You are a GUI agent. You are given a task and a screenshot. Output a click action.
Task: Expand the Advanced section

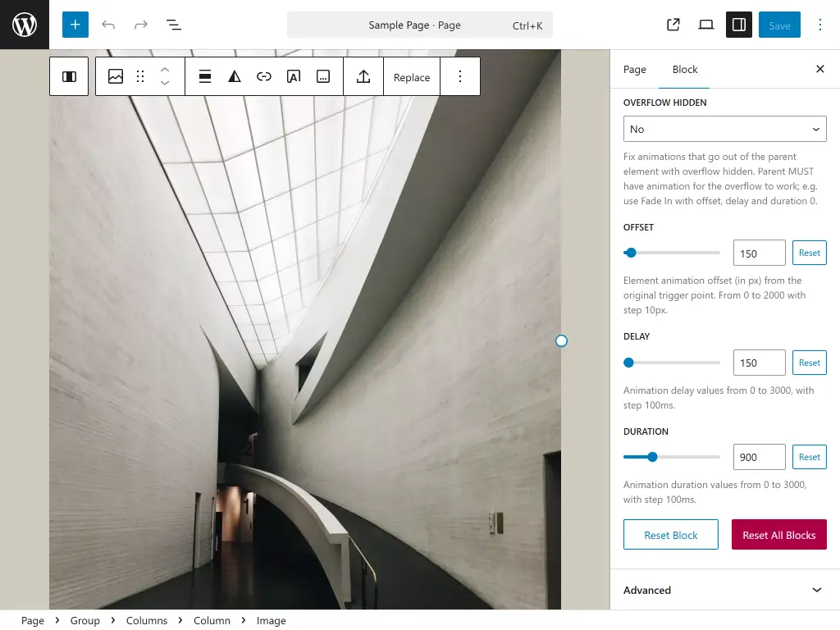[x=724, y=590]
